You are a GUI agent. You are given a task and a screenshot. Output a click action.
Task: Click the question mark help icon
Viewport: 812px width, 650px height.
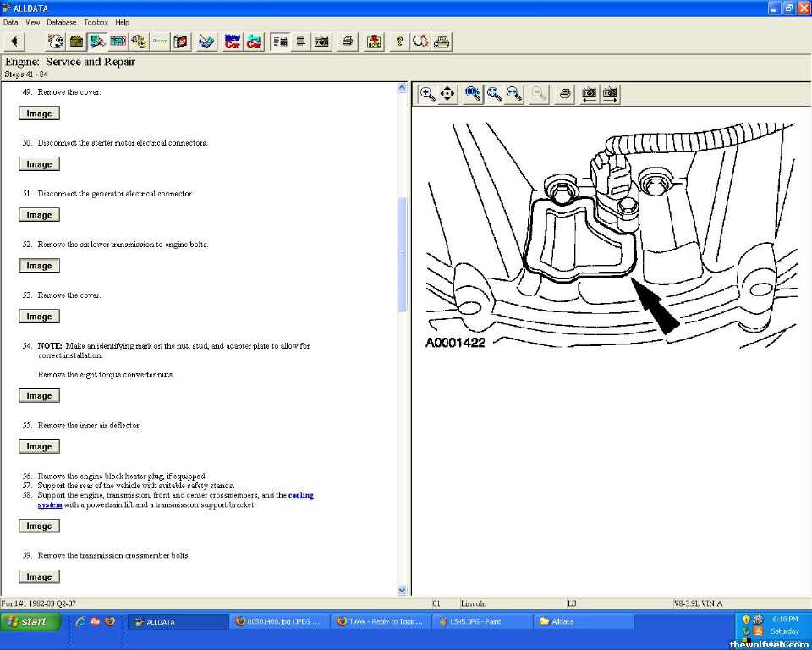click(399, 41)
